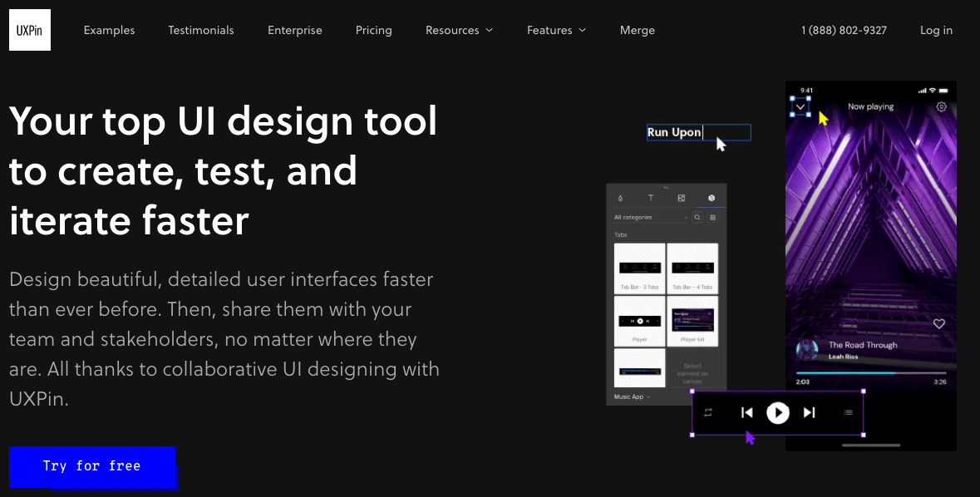Viewport: 980px width, 497px height.
Task: Click the Try for free button
Action: tap(92, 466)
